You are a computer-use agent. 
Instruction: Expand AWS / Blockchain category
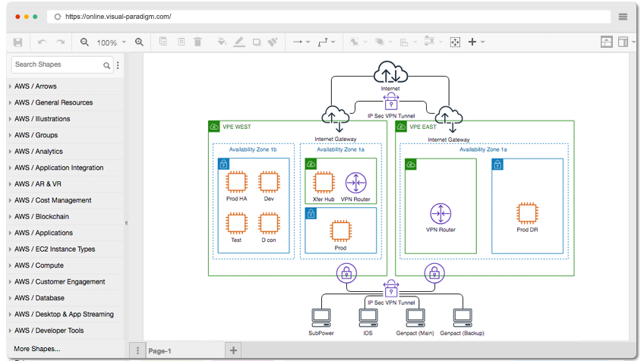(x=65, y=217)
